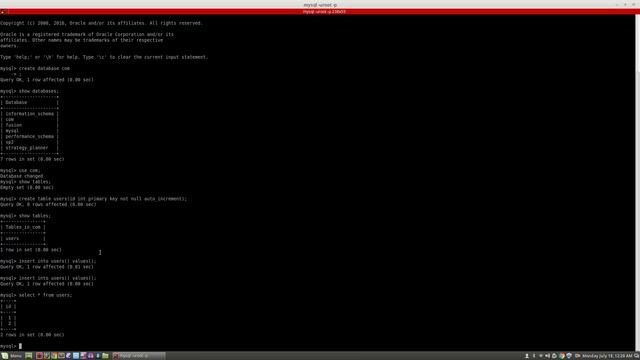This screenshot has height=360, width=640.
Task: Click the Chrome icon in the system tray
Action: pos(562,356)
